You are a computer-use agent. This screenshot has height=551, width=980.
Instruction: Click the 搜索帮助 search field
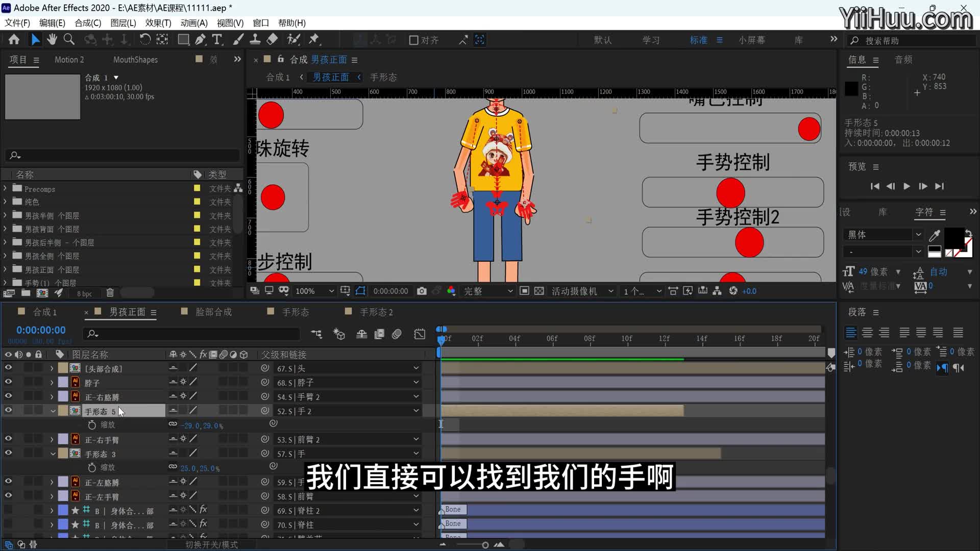[912, 40]
